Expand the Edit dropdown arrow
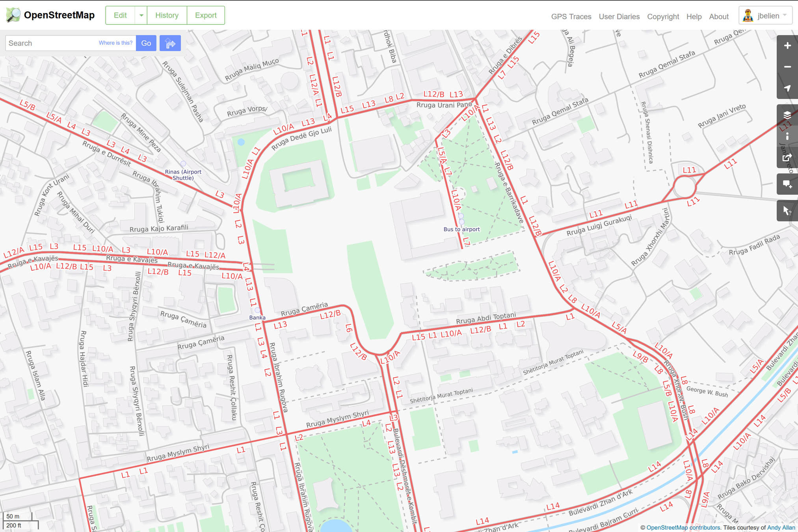798x532 pixels. (x=141, y=15)
